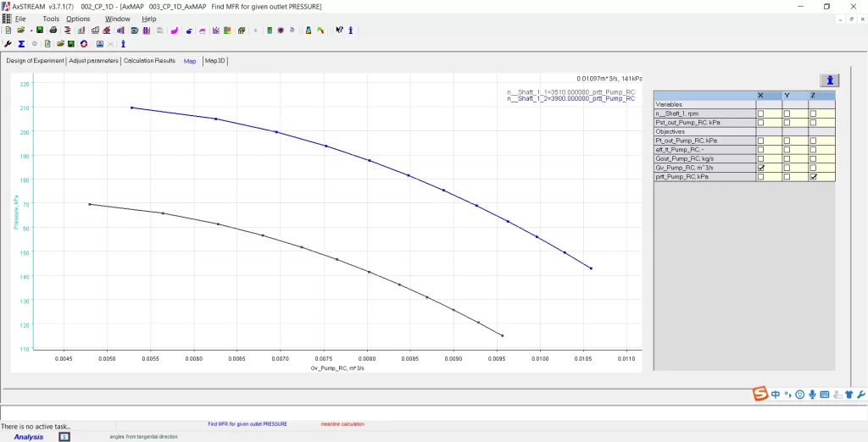Check Y axis for Gv_Pump_RC, m^3/s
The height and width of the screenshot is (442, 868).
click(787, 168)
